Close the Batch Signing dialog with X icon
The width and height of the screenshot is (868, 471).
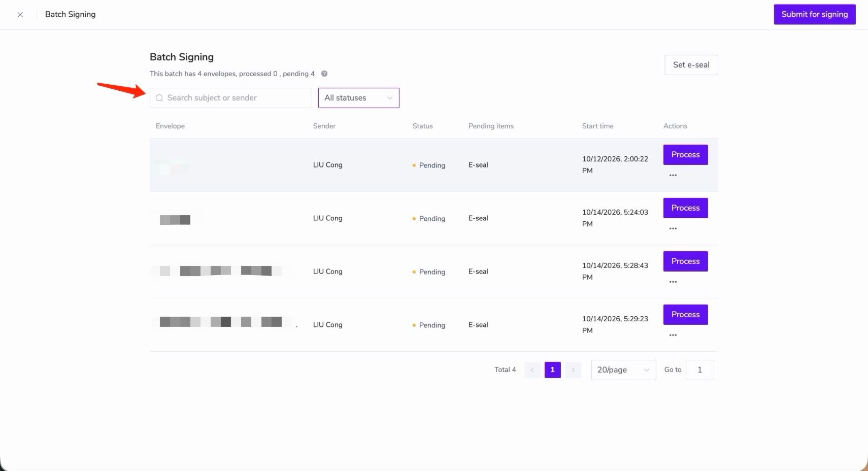(20, 15)
